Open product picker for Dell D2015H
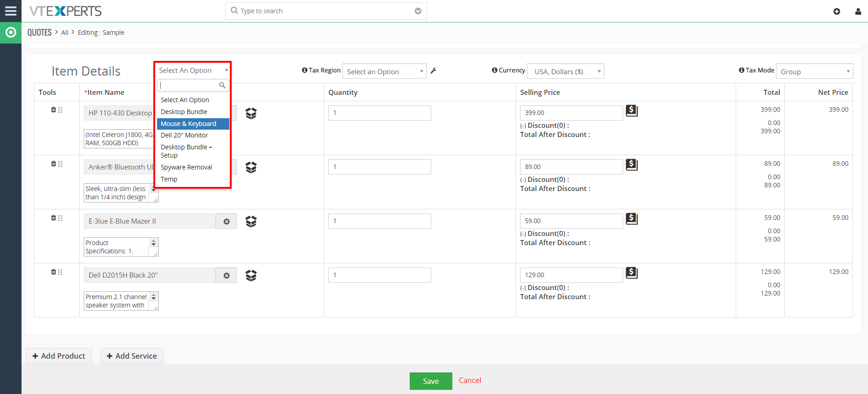The width and height of the screenshot is (868, 394). [x=251, y=275]
